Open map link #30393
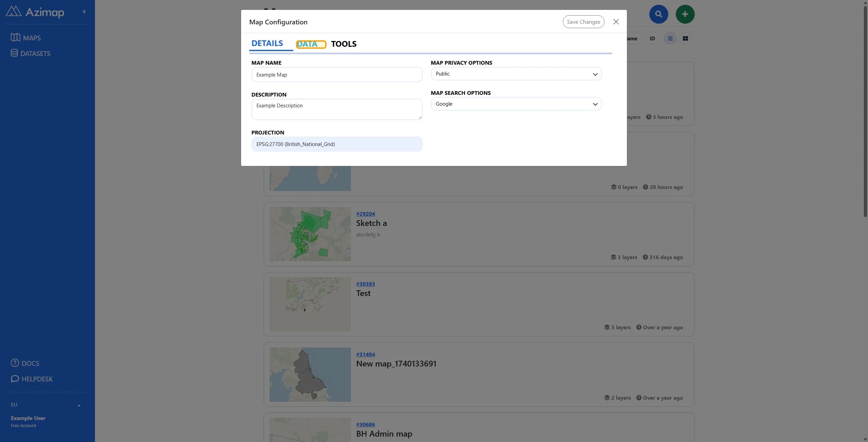The height and width of the screenshot is (442, 868). click(366, 284)
